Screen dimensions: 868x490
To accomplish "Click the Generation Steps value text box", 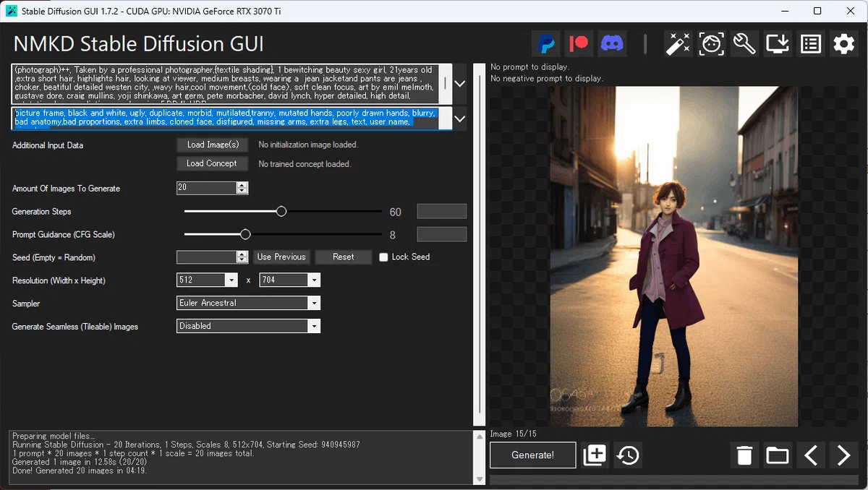I will 442,211.
